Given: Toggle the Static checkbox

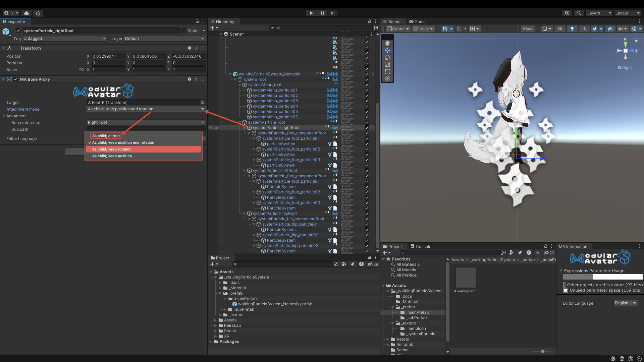Looking at the screenshot, I should click(184, 31).
